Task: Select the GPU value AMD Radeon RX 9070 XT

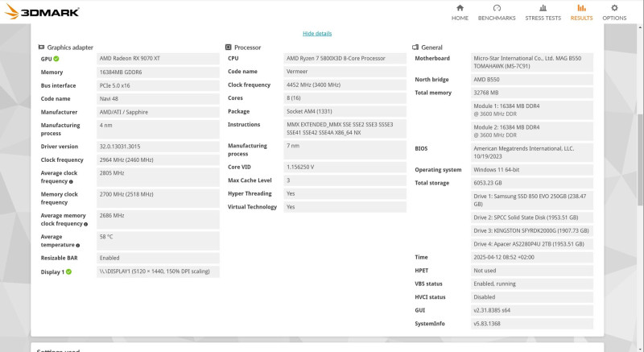Action: click(x=158, y=58)
